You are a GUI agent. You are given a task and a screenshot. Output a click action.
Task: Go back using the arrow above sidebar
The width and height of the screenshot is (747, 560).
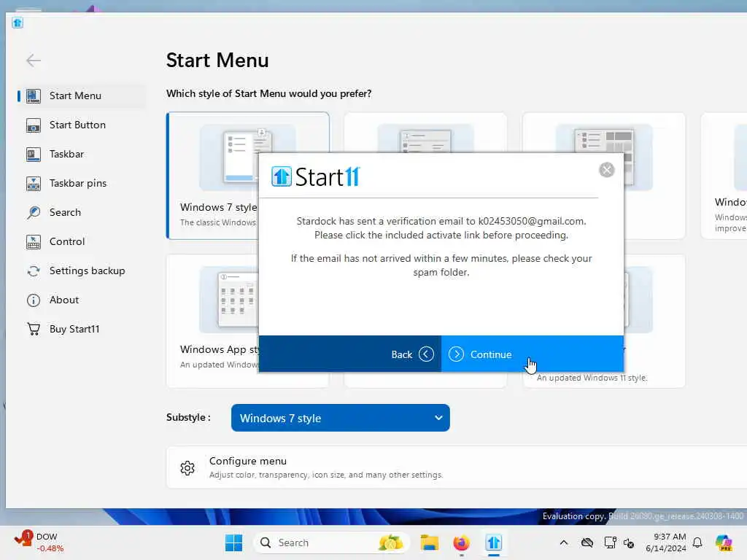[34, 61]
